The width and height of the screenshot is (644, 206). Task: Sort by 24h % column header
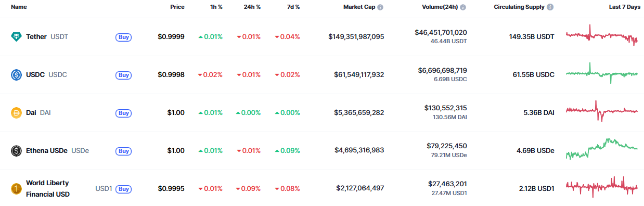pyautogui.click(x=252, y=7)
